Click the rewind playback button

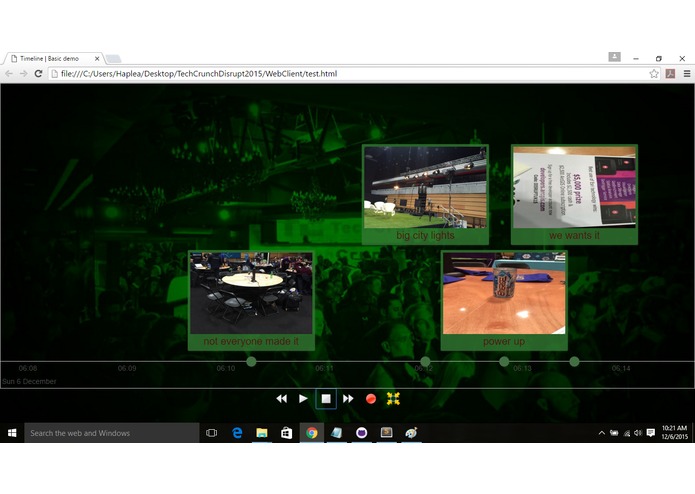(281, 399)
